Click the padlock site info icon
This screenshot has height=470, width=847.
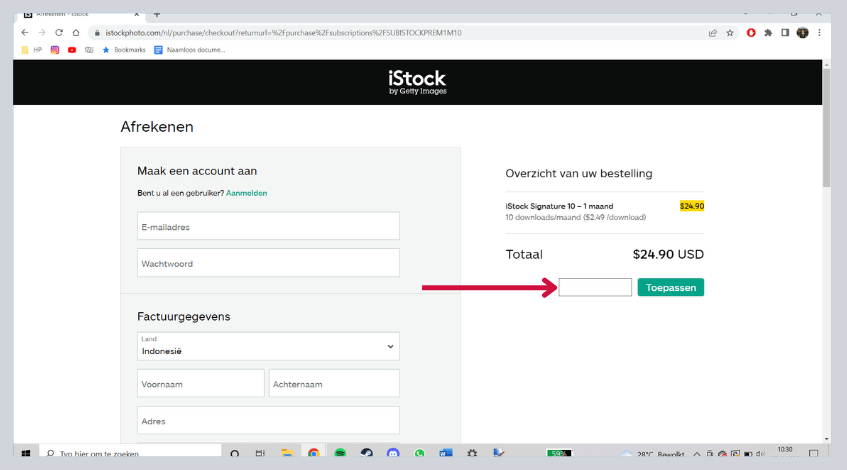pyautogui.click(x=97, y=33)
